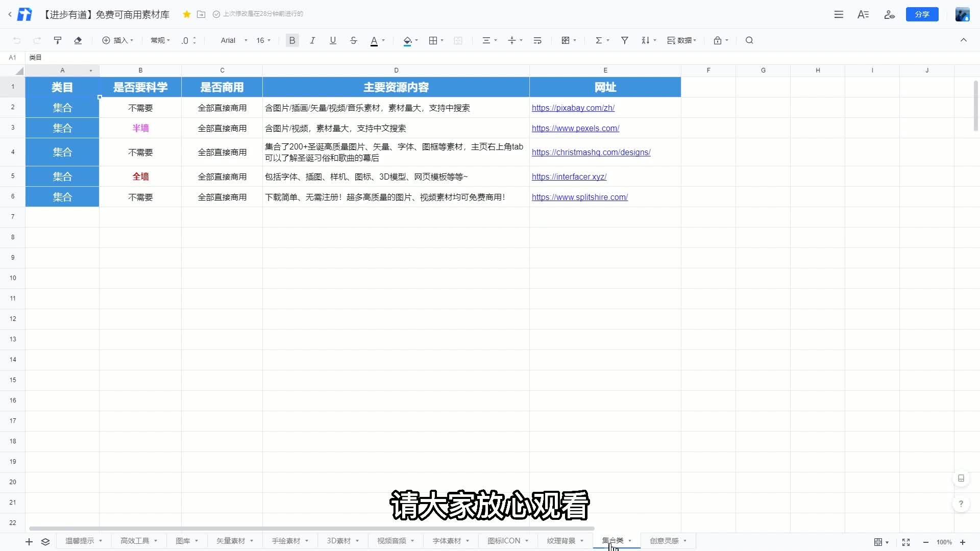The image size is (980, 551).
Task: Open the column A header dropdown arrow
Action: click(x=91, y=71)
